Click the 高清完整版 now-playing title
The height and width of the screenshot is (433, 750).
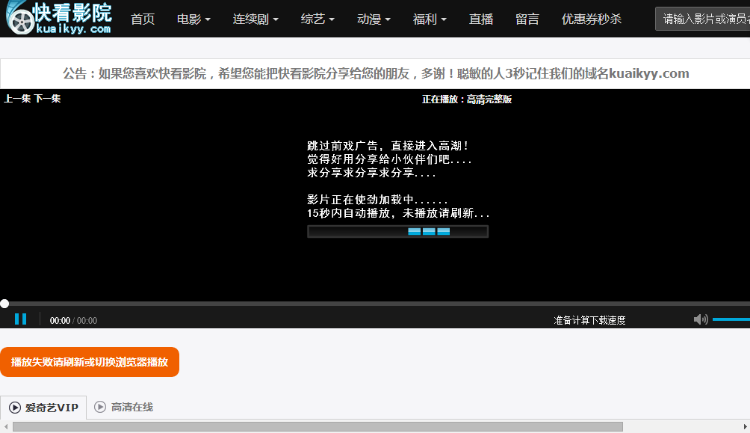pos(489,99)
